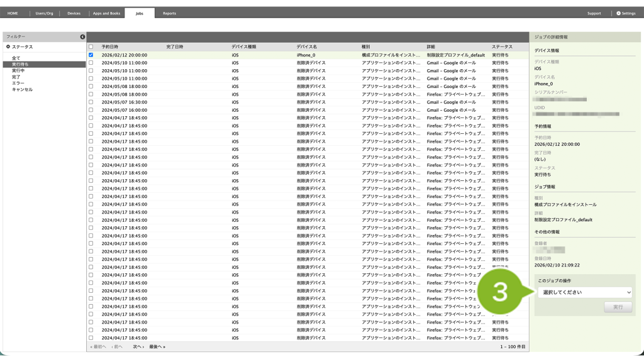Jump to last page with 最後へ link
Image resolution: width=644 pixels, height=362 pixels.
point(157,347)
